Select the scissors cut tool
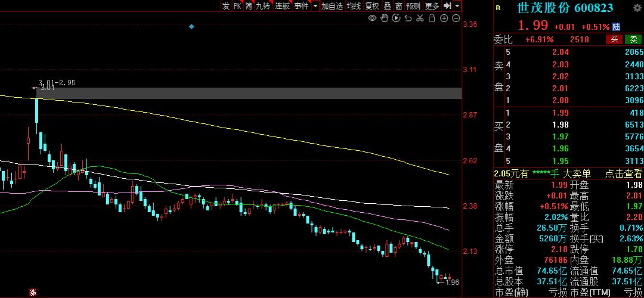The image size is (644, 298). click(420, 18)
